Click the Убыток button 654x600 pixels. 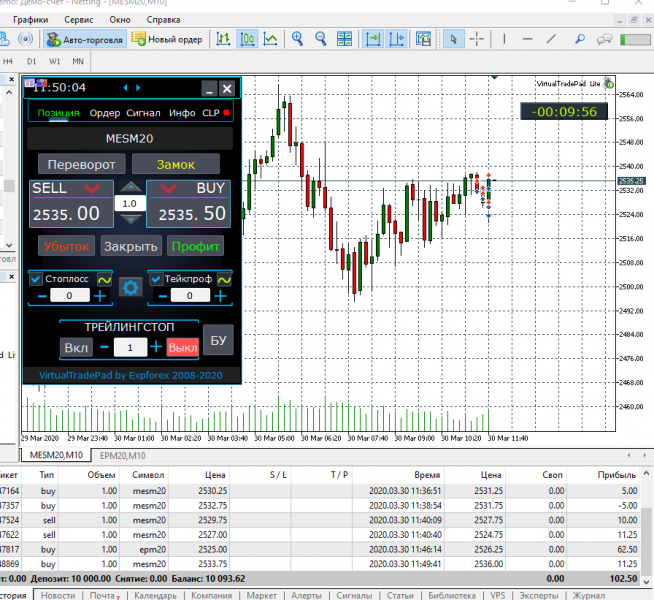point(66,246)
